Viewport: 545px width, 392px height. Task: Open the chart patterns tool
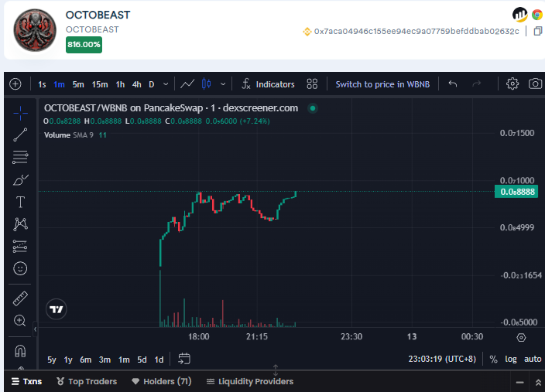pos(20,224)
